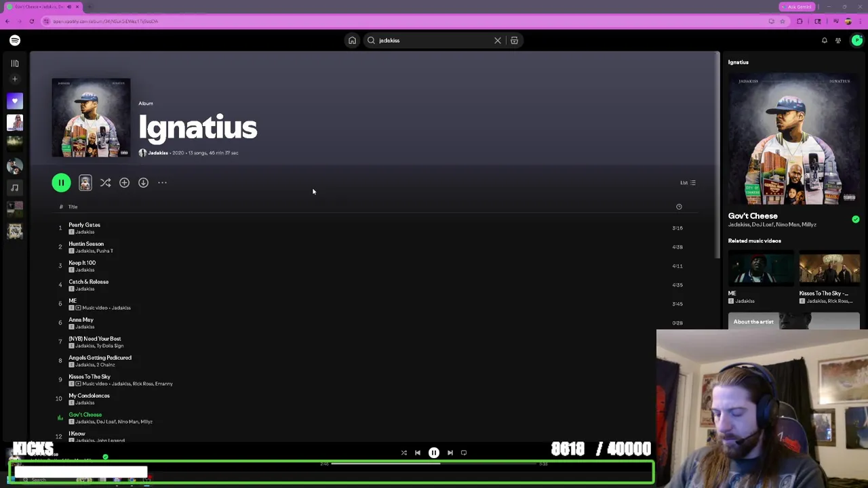Open notifications bell
The width and height of the screenshot is (868, 488).
(x=825, y=41)
